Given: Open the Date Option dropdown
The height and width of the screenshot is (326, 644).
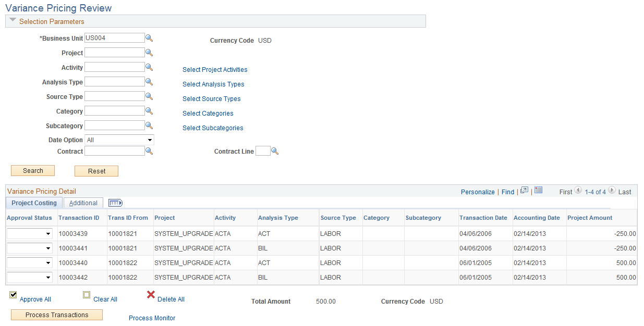Looking at the screenshot, I should [119, 140].
